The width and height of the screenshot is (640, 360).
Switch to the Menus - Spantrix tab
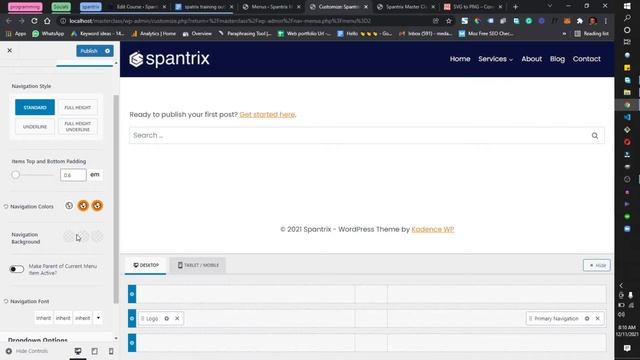271,7
